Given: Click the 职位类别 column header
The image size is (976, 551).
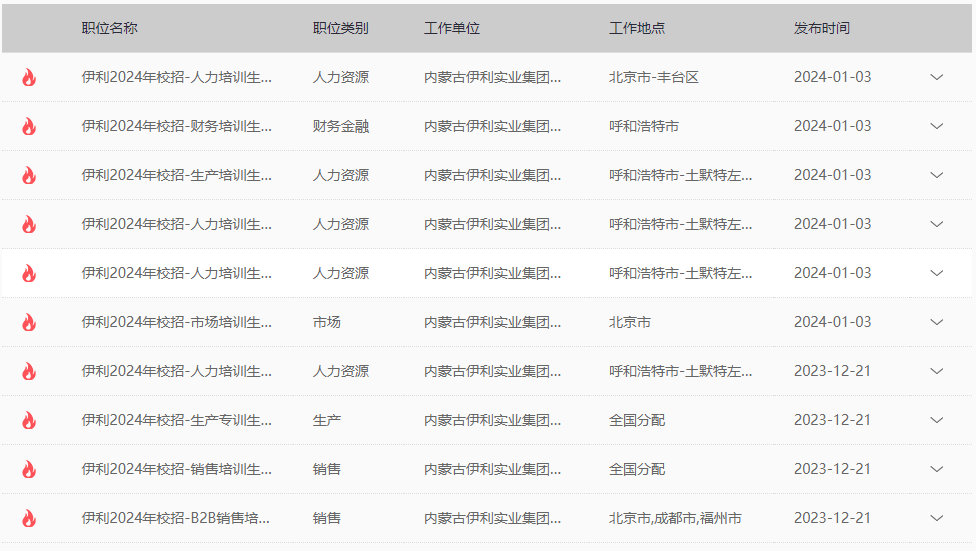Looking at the screenshot, I should pos(340,28).
